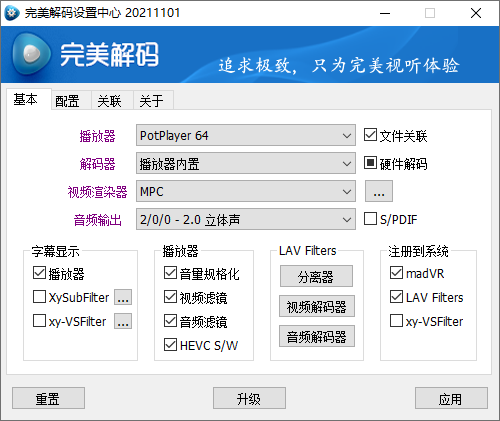Toggle the 文件关联 checkbox
Viewport: 500px width, 421px height.
tap(370, 135)
